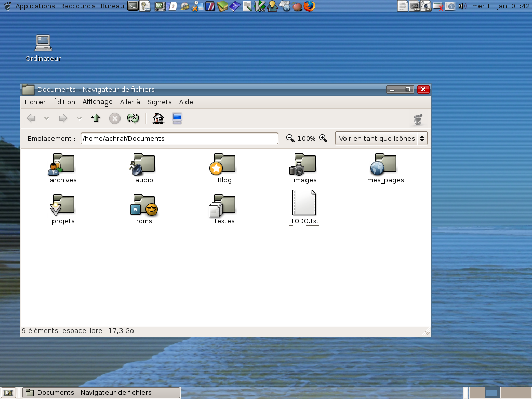
Task: Open the forward history dropdown arrow
Action: coord(79,118)
